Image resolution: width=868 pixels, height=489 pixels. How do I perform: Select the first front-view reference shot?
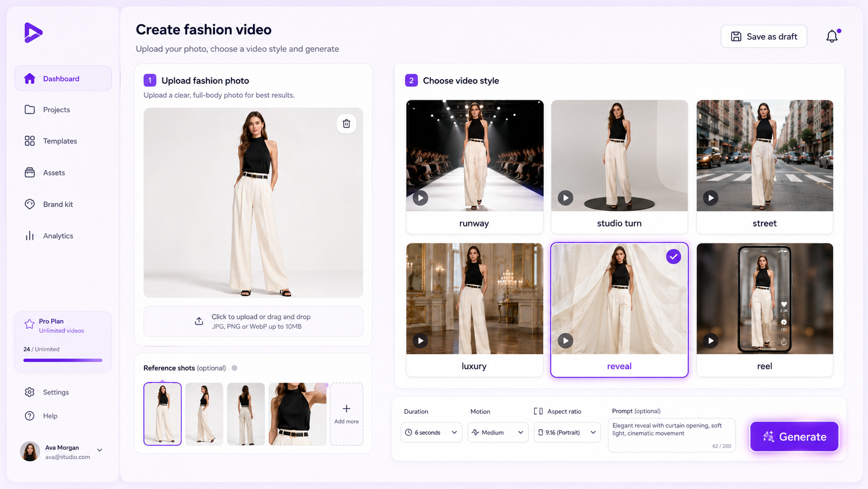pyautogui.click(x=162, y=414)
